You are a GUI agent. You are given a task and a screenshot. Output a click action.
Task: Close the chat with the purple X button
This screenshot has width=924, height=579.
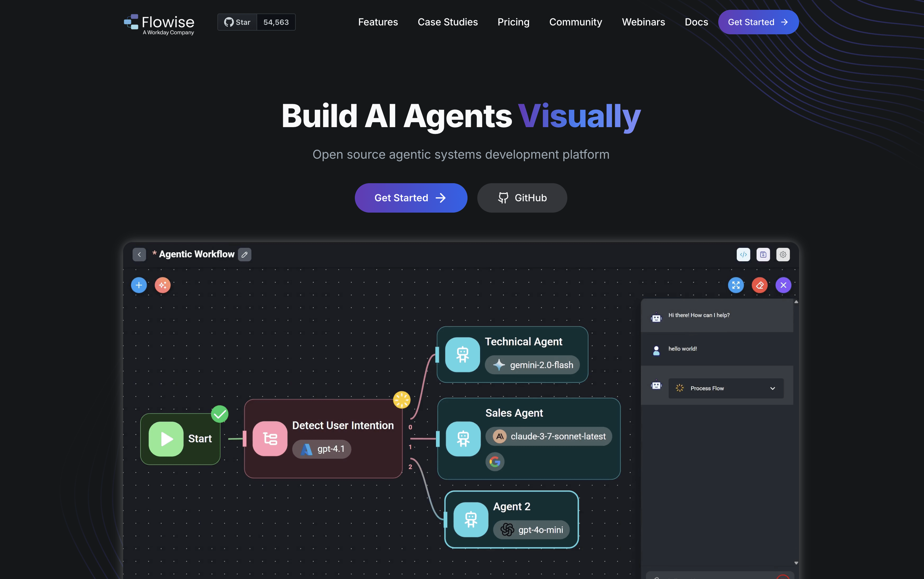(783, 285)
